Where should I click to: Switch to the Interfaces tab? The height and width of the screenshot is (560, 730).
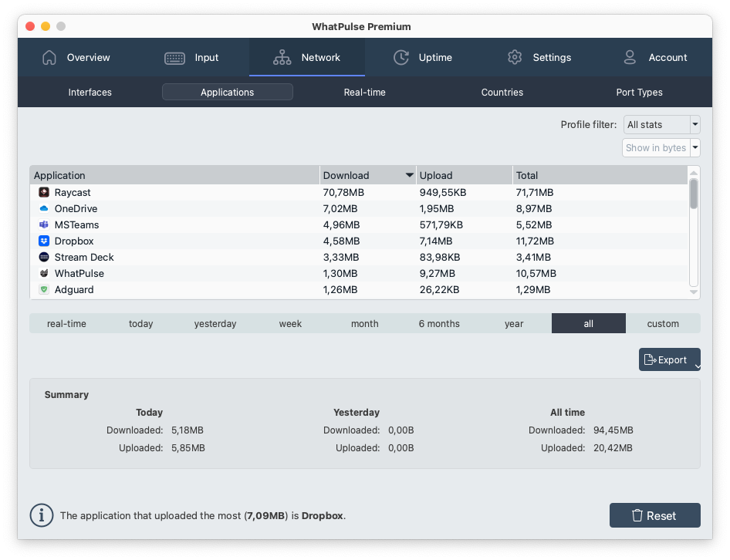pyautogui.click(x=90, y=92)
